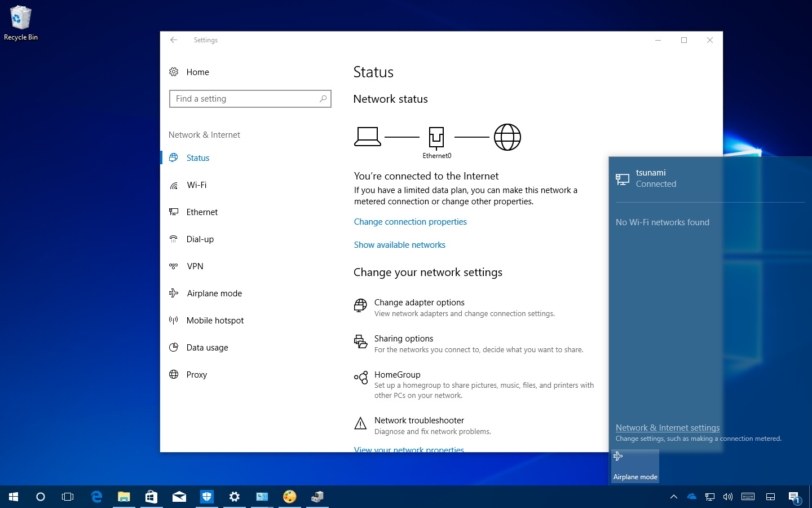
Task: Expand hidden icons in system tray
Action: coord(673,497)
